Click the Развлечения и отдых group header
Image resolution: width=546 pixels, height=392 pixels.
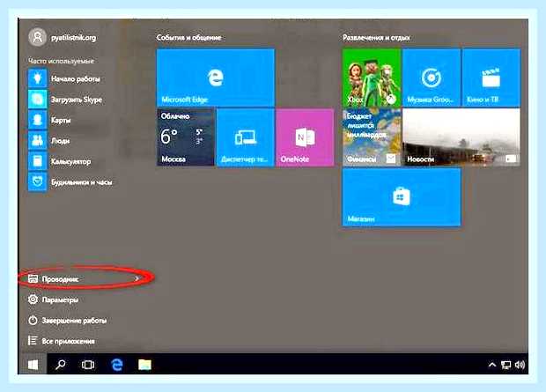(376, 38)
